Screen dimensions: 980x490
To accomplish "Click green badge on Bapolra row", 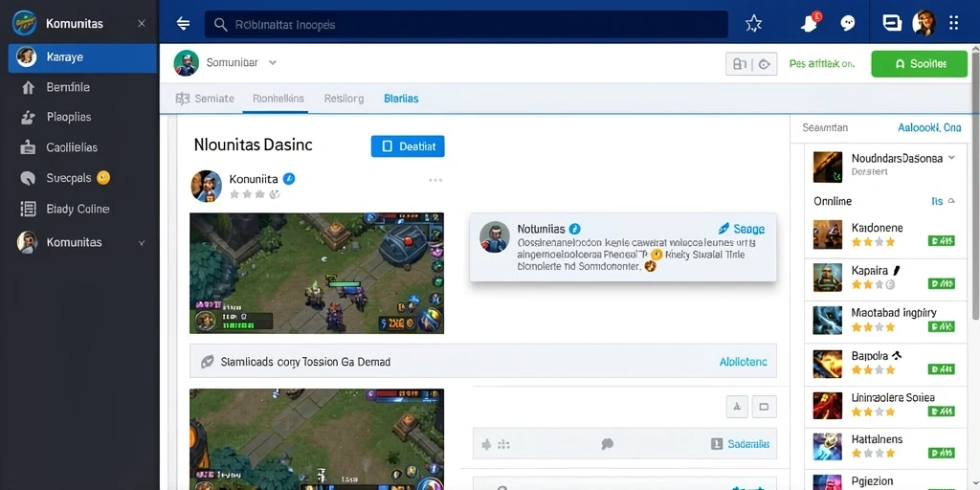I will point(942,368).
